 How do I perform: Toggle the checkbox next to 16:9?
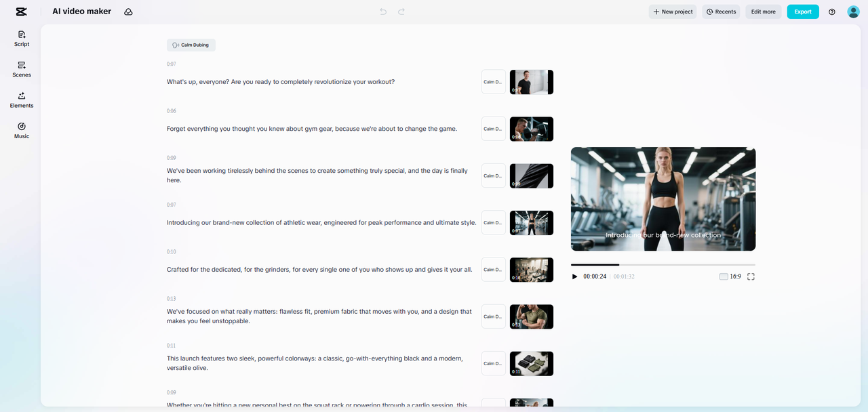click(x=723, y=276)
